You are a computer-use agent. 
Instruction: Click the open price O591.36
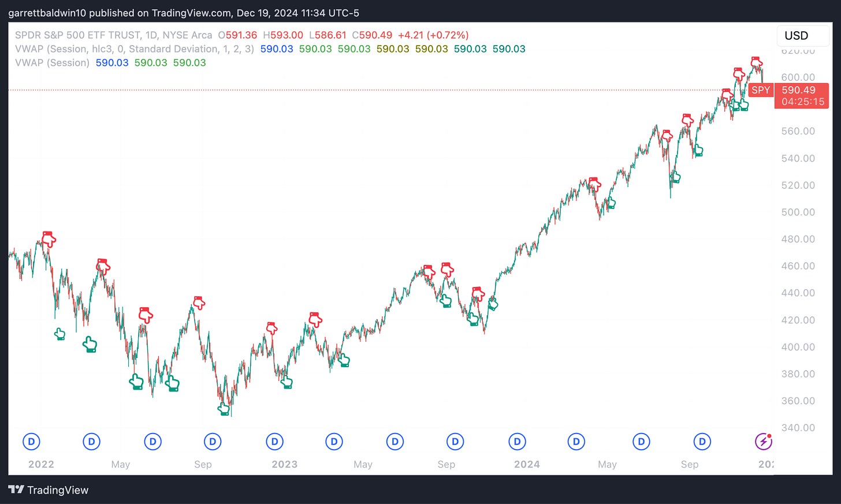pyautogui.click(x=237, y=35)
